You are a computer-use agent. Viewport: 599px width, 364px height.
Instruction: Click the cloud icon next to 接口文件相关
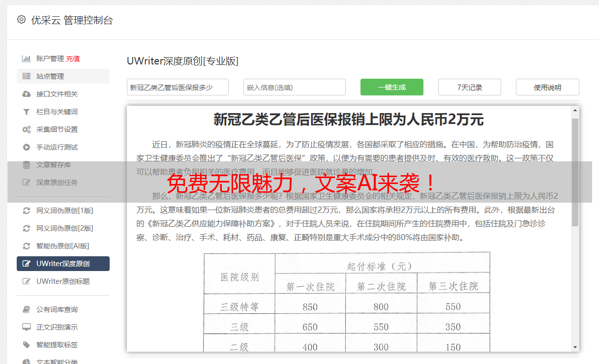(x=27, y=94)
